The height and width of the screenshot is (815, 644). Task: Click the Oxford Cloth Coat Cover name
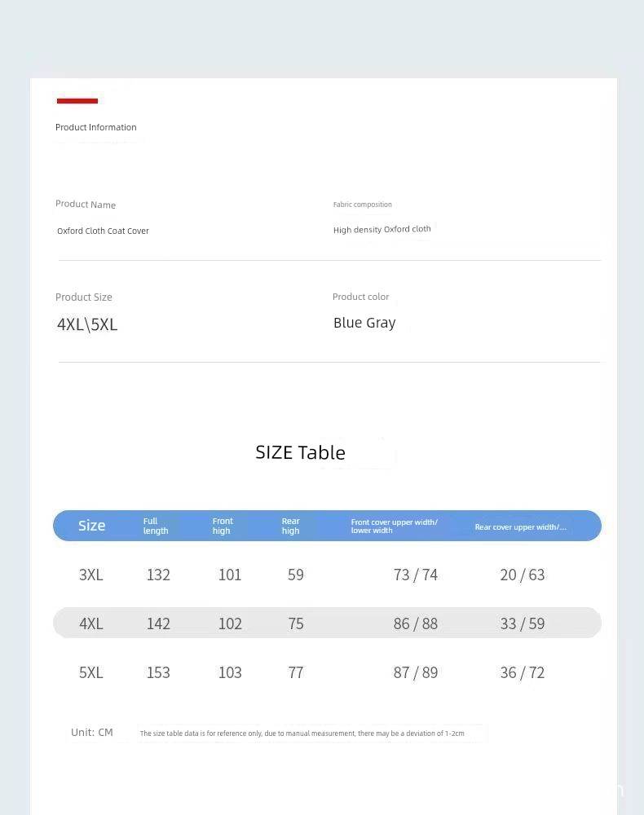(x=103, y=231)
